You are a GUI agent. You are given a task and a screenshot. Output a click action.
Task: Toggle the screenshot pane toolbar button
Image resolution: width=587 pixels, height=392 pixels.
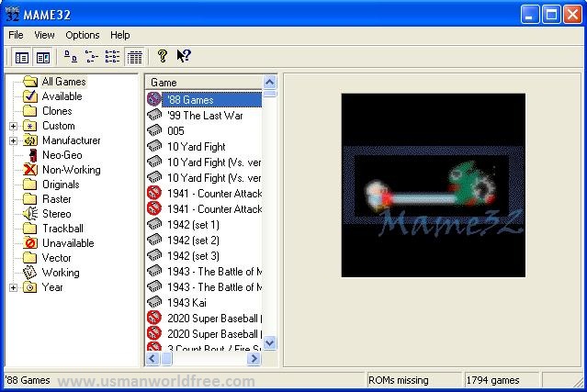pyautogui.click(x=43, y=58)
